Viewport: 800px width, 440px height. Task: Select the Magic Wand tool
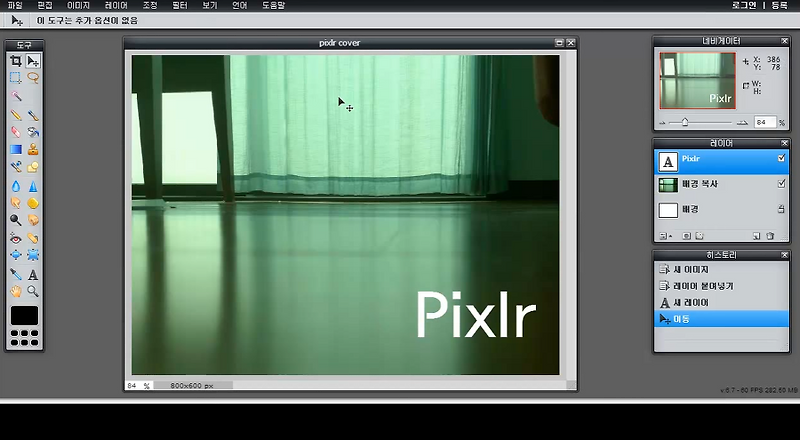coord(16,95)
